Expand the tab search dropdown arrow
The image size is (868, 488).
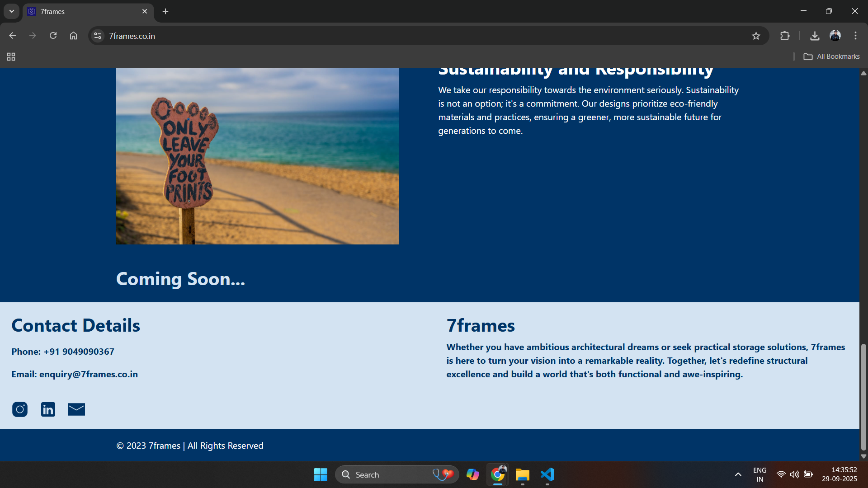(12, 11)
